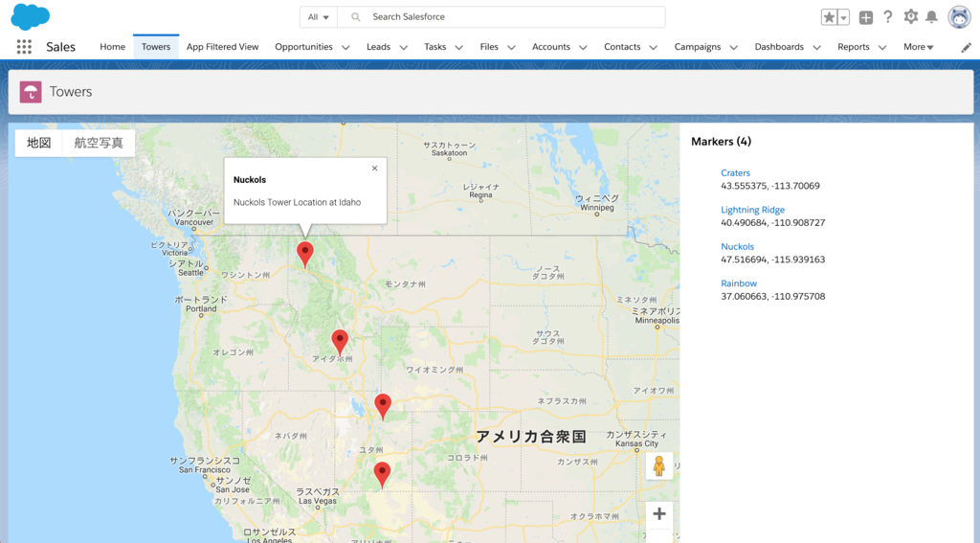The height and width of the screenshot is (543, 980).
Task: Open the Nuckols marker link
Action: (x=738, y=247)
